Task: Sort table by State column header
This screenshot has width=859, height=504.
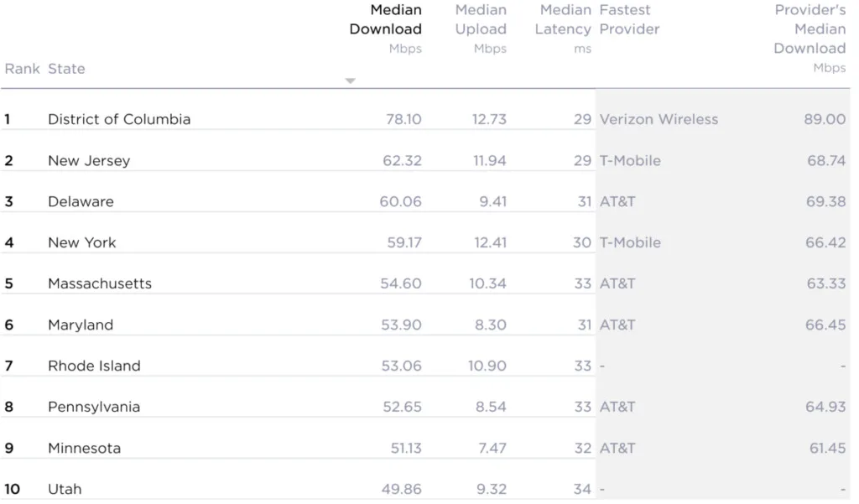Action: point(66,69)
